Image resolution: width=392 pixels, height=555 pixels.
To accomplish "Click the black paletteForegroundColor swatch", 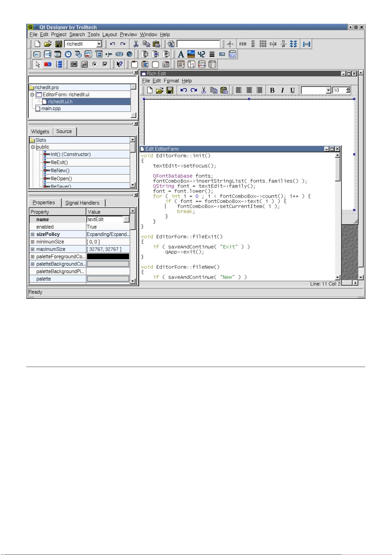I will (x=108, y=257).
